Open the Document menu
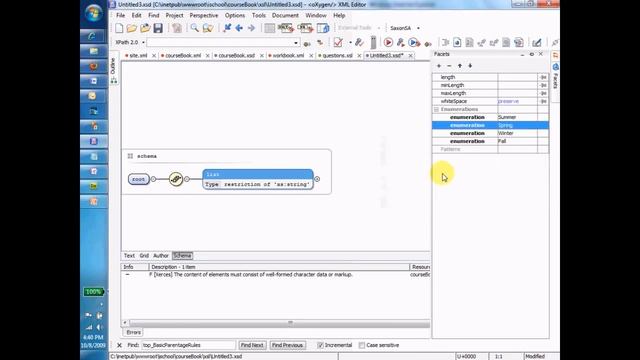Viewport: 640px width, 360px height. pyautogui.click(x=285, y=16)
